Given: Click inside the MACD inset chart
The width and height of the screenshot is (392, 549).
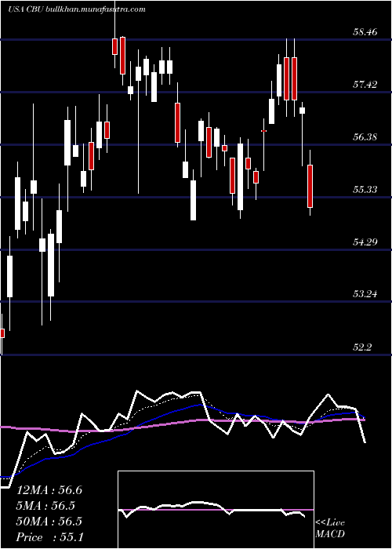Looking at the screenshot, I should click(216, 510).
